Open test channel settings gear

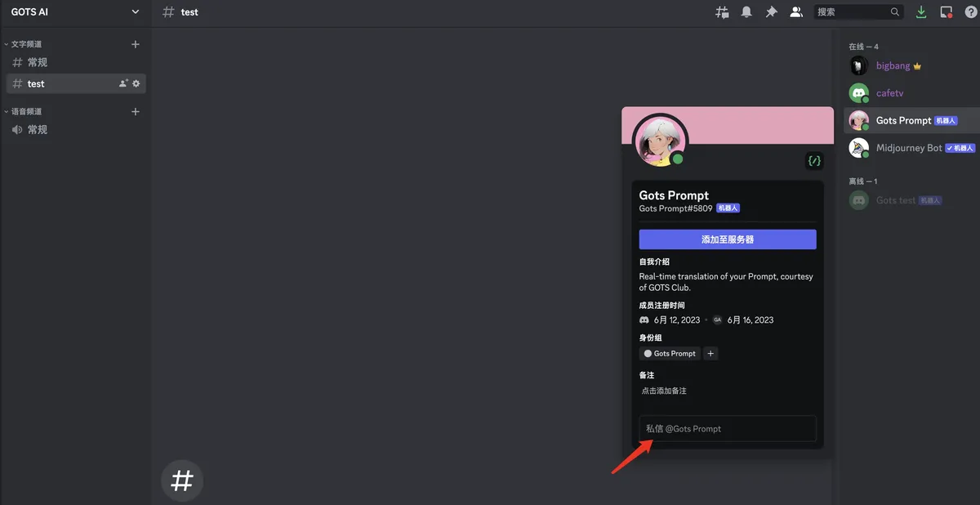click(x=136, y=83)
